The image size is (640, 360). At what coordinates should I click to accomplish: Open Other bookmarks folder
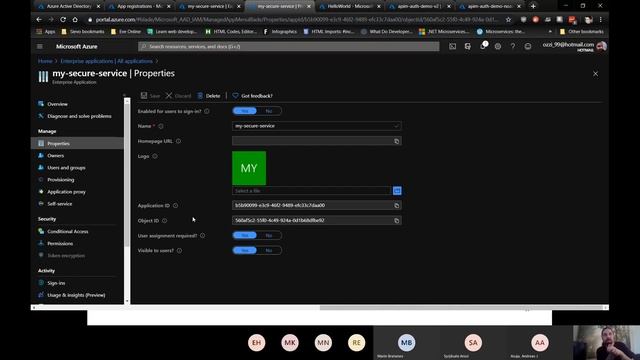click(581, 31)
